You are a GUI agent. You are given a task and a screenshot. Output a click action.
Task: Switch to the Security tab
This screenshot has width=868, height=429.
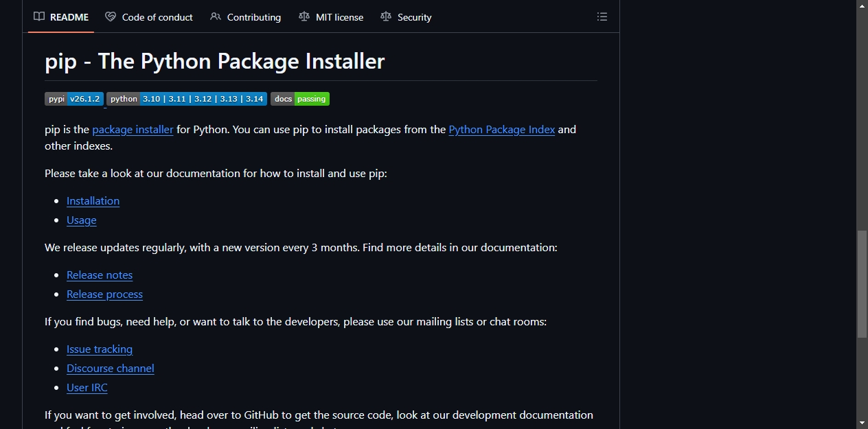tap(406, 17)
